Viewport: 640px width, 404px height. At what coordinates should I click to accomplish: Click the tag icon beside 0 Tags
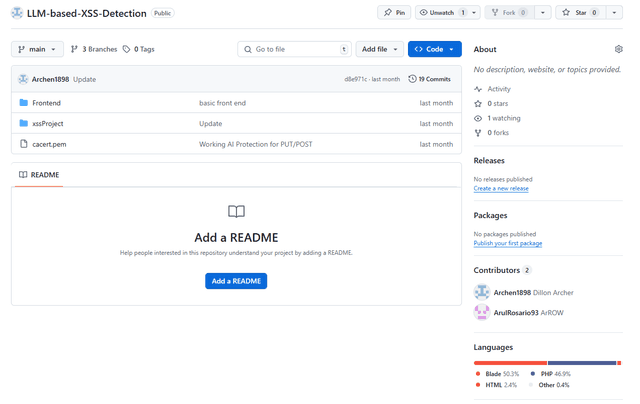pos(127,49)
